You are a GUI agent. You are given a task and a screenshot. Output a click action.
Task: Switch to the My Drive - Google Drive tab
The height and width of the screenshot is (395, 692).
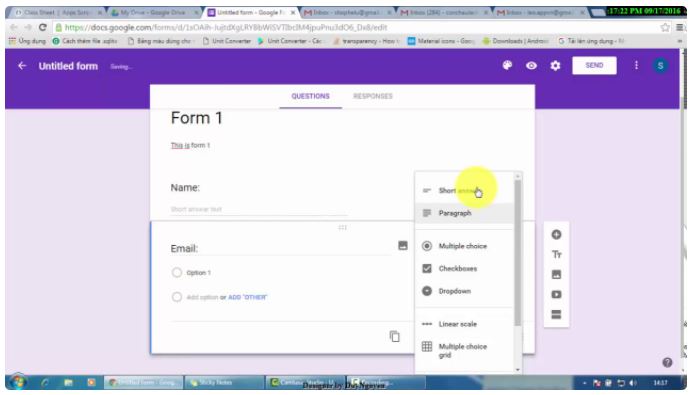pos(152,13)
